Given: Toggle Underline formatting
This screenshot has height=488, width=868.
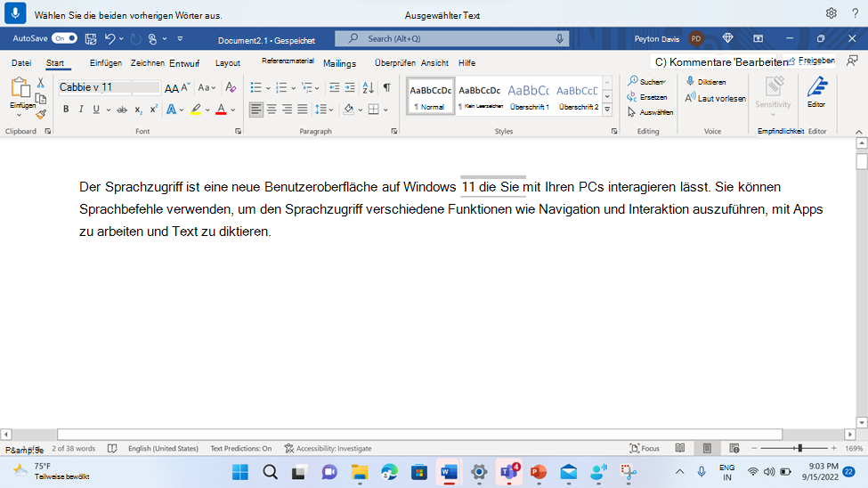Looking at the screenshot, I should 96,110.
